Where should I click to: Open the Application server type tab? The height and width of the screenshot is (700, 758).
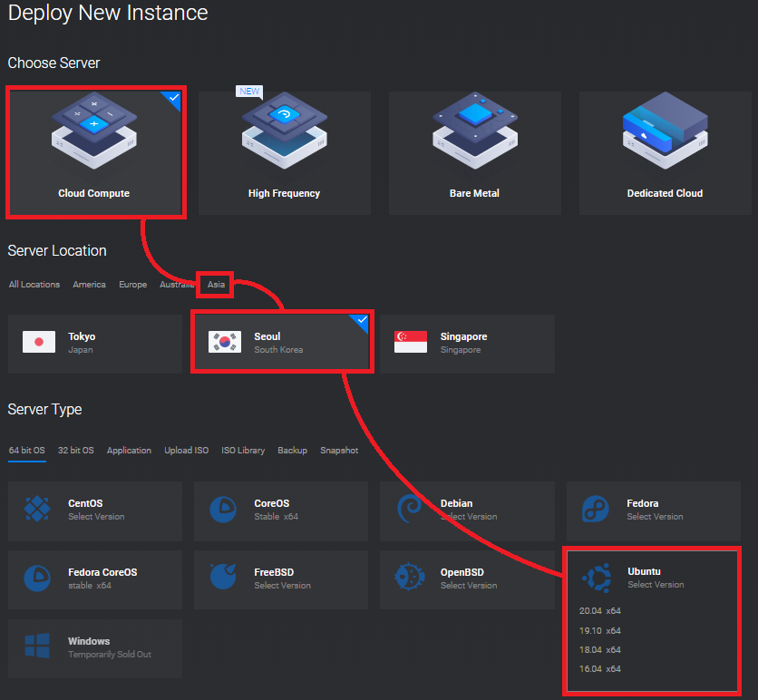coord(129,450)
